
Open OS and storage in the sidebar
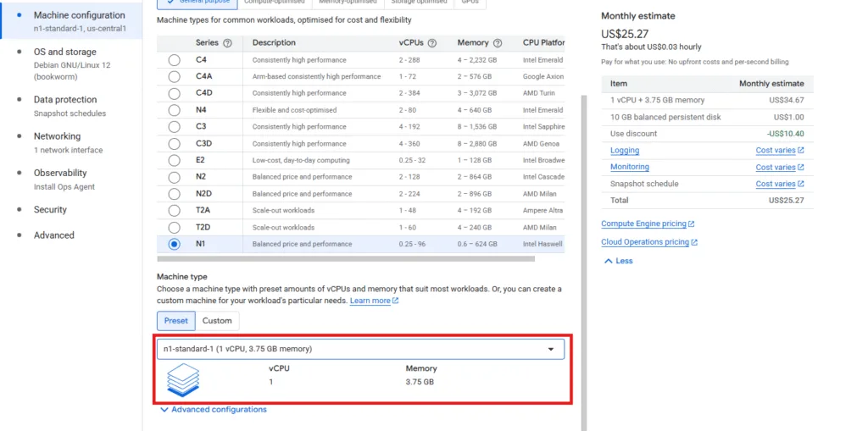(71, 64)
